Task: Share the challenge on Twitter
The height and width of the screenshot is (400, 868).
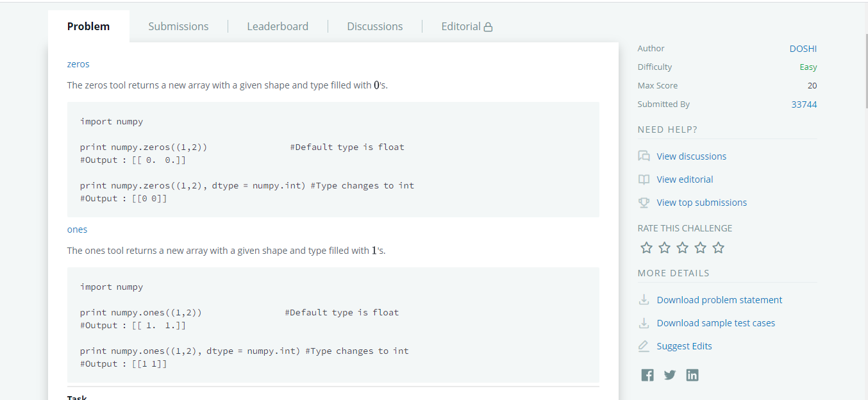Action: click(x=670, y=374)
